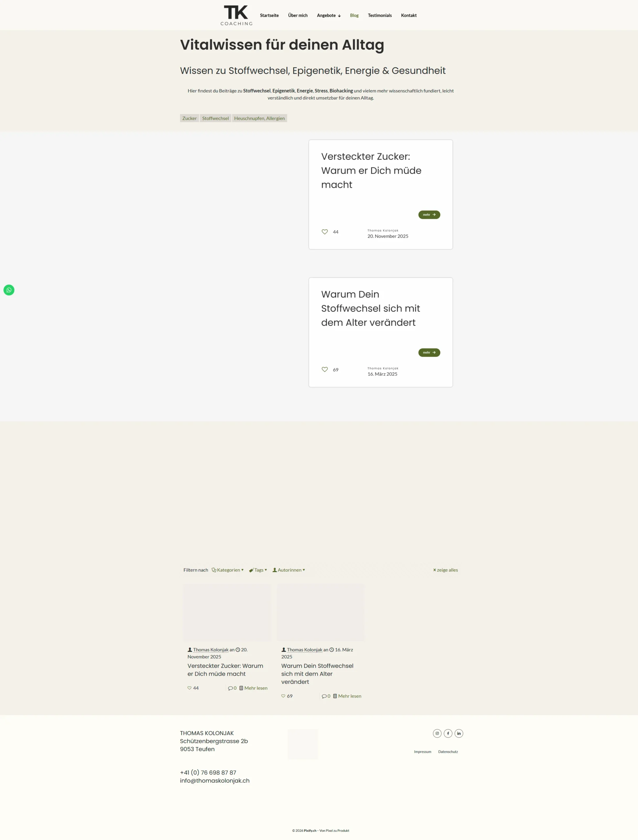Open thumbnail image of Warum Dein Stoffwechsel post

(320, 613)
